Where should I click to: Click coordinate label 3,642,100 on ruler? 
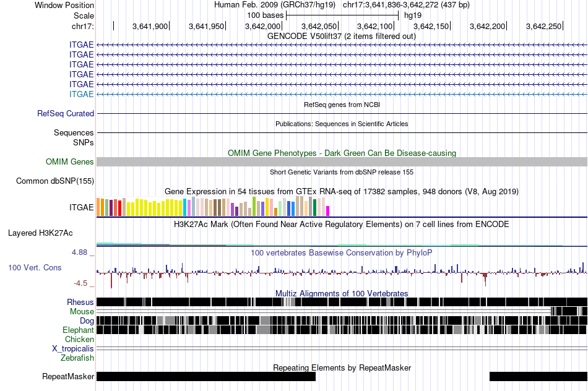coord(375,26)
